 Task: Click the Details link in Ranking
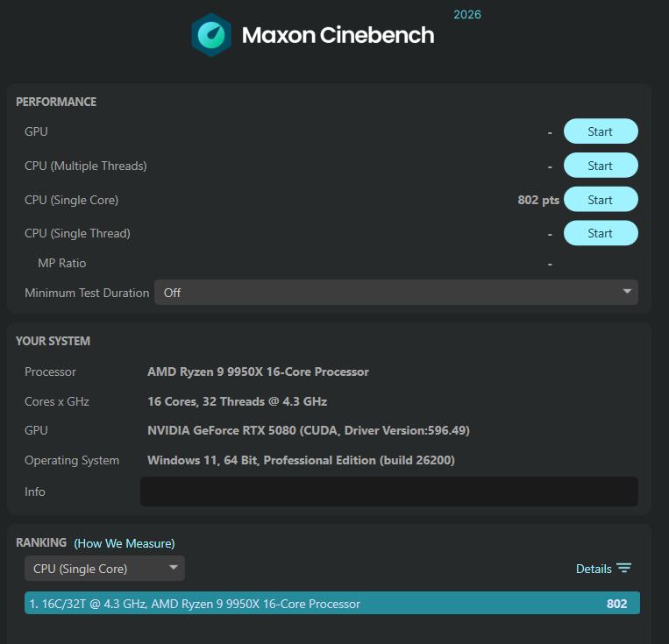click(594, 569)
